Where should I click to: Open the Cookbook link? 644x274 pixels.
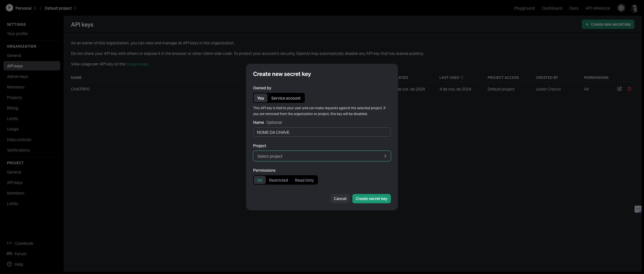click(x=24, y=243)
